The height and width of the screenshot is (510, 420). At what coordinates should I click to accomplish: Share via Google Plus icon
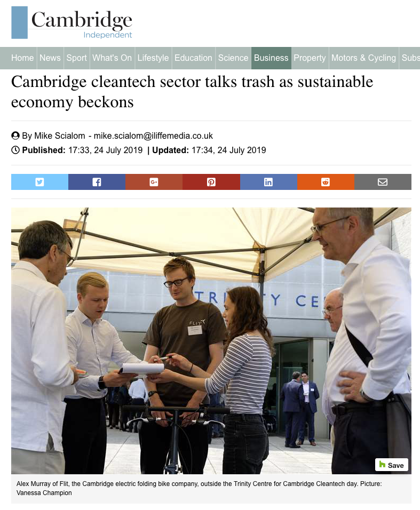pos(154,182)
